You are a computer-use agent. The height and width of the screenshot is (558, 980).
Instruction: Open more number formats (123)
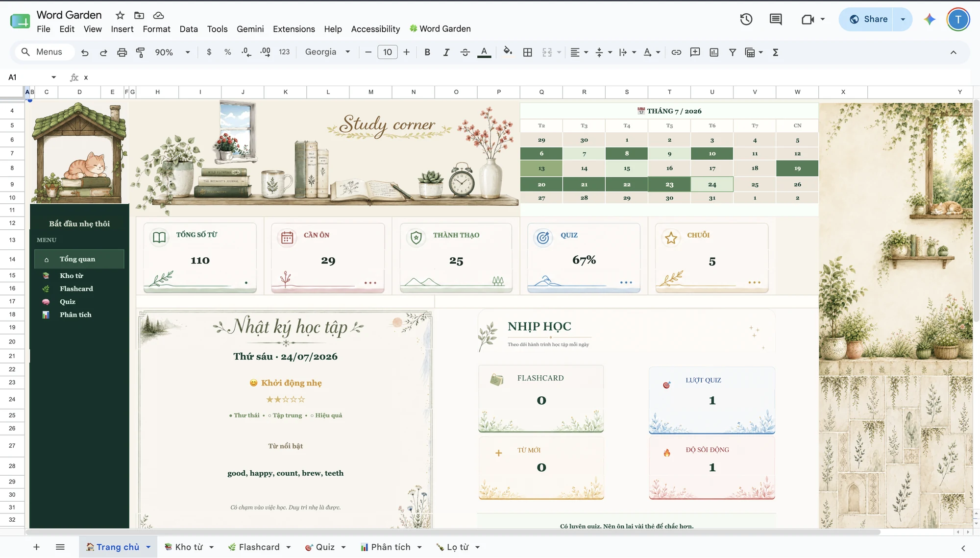284,52
